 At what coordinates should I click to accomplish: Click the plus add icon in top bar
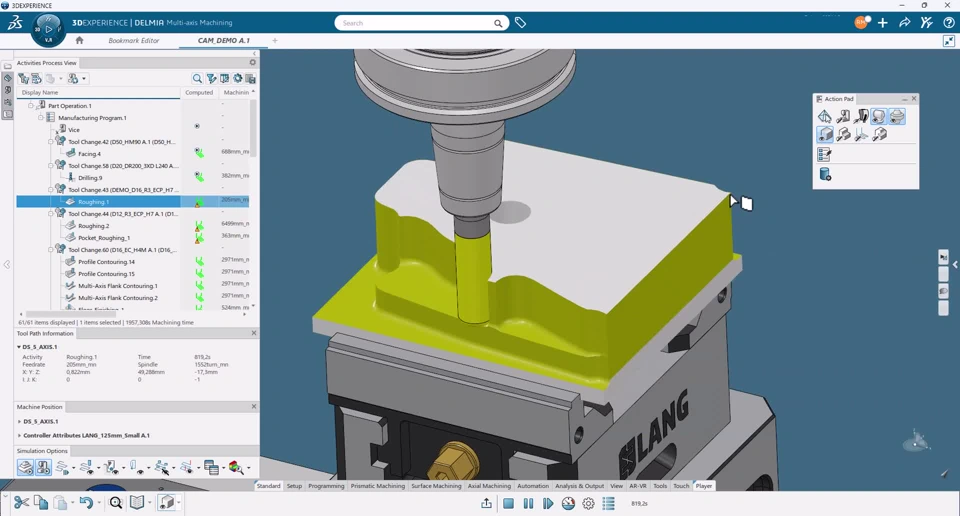pyautogui.click(x=882, y=23)
